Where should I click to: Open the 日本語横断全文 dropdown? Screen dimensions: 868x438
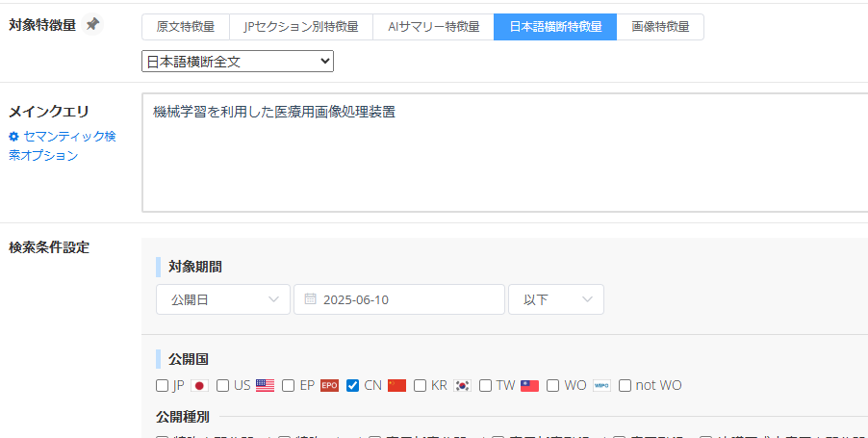[x=237, y=62]
